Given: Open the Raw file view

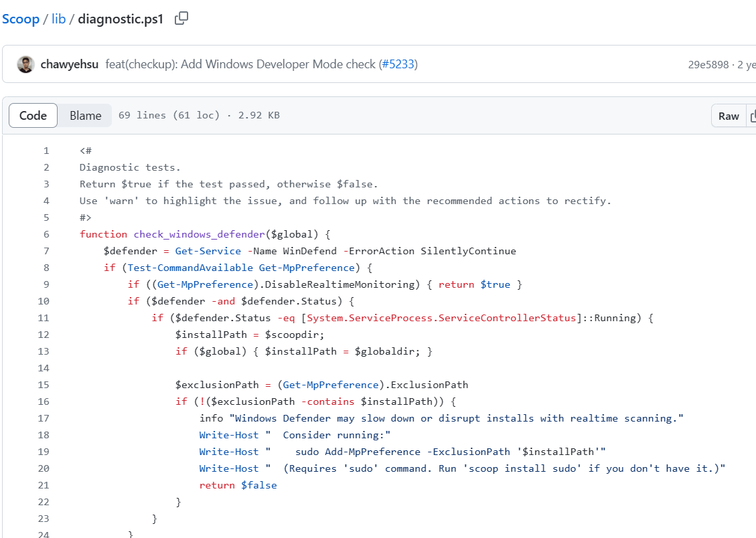Looking at the screenshot, I should 729,116.
